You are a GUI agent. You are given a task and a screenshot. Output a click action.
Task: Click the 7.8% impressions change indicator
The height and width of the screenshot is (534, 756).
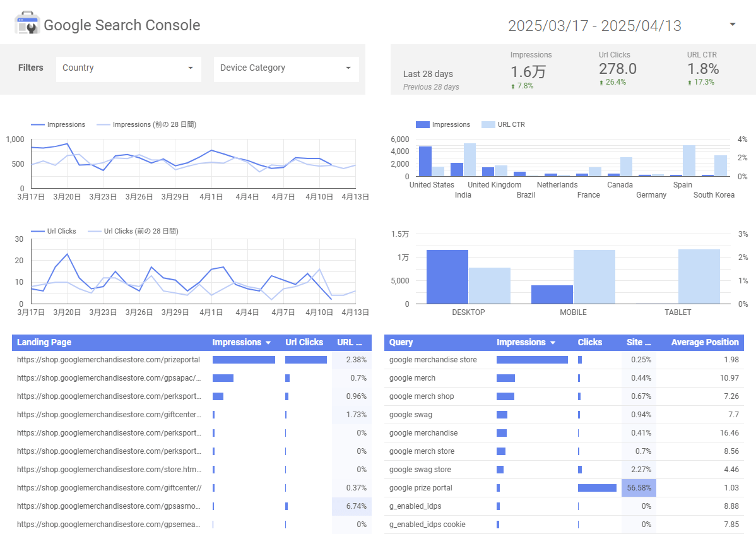tap(522, 86)
